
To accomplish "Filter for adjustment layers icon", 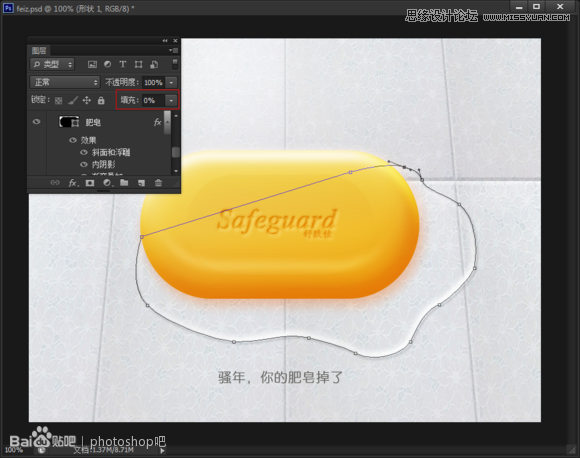I will click(107, 64).
